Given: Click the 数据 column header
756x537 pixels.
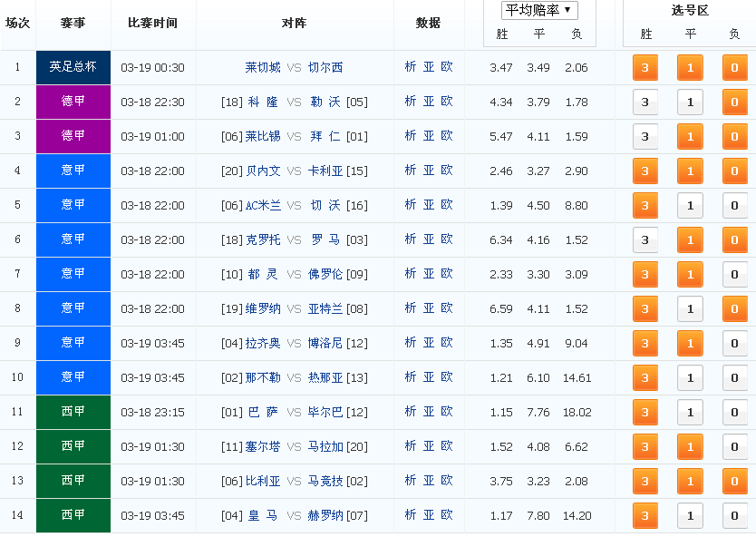Looking at the screenshot, I should 428,23.
